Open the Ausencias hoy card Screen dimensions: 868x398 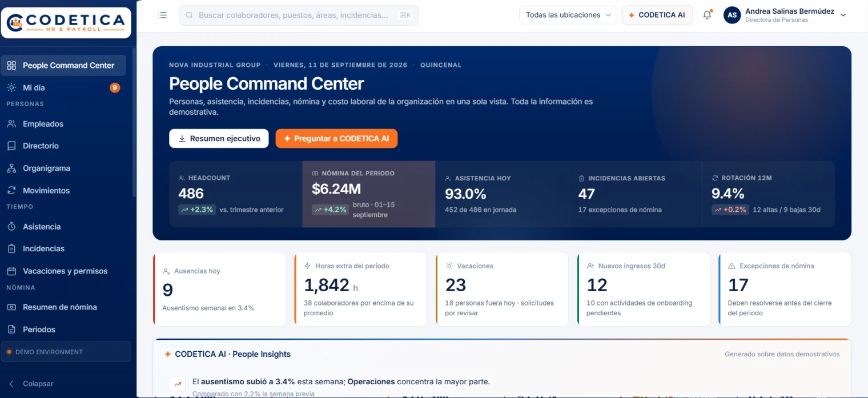click(x=219, y=290)
